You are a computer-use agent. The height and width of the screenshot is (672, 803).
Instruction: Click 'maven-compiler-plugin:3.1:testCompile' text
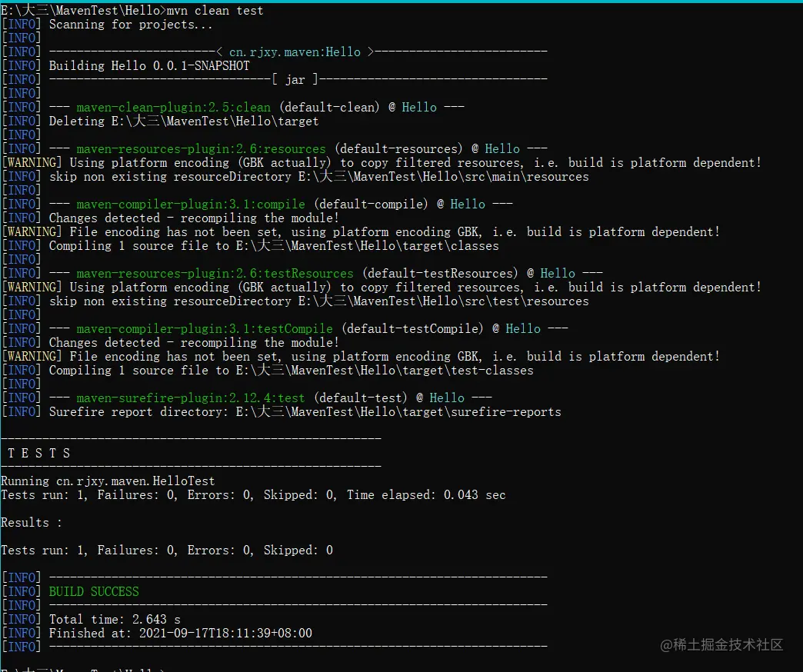pos(205,328)
